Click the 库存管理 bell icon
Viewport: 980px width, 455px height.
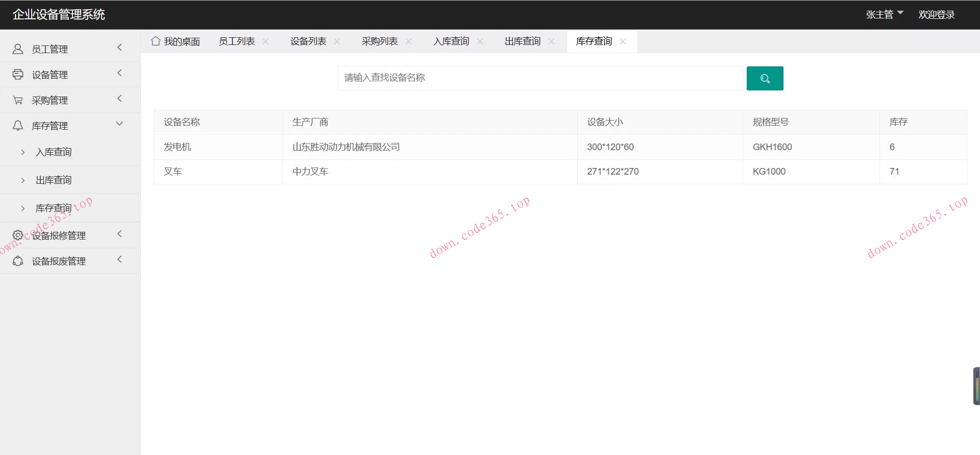(18, 126)
